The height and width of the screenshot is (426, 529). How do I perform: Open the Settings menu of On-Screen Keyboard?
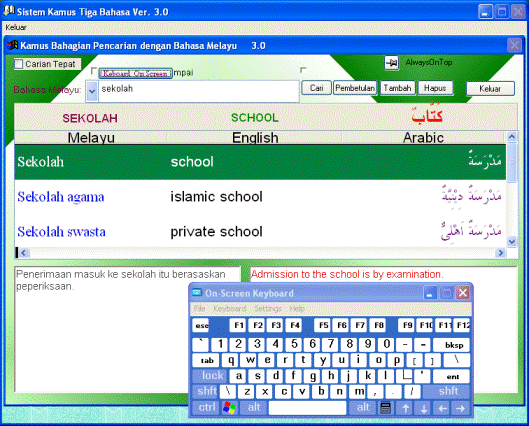[268, 308]
